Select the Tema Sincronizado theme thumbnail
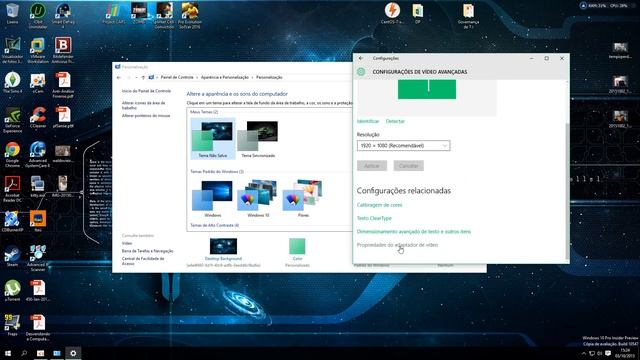 click(x=258, y=138)
